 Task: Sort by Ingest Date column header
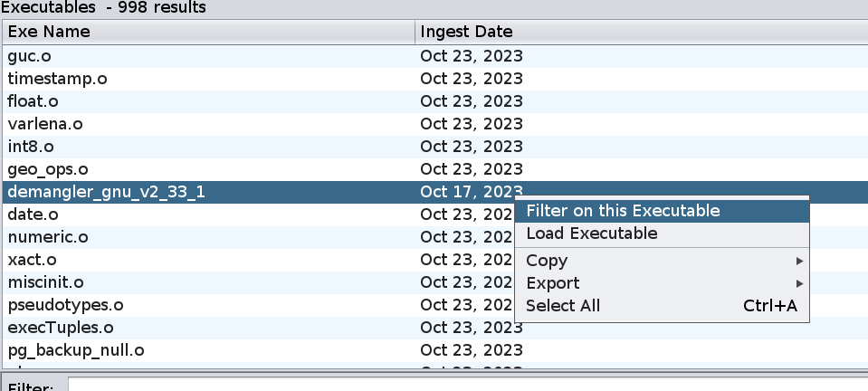tap(634, 32)
